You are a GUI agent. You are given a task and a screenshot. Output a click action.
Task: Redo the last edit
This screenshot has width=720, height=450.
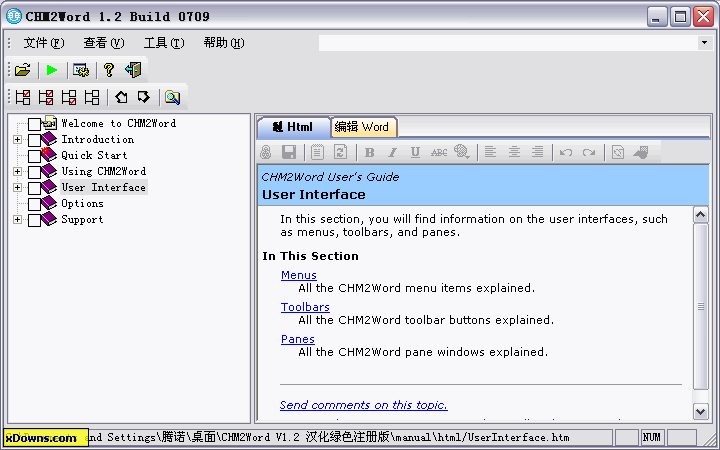tap(589, 152)
